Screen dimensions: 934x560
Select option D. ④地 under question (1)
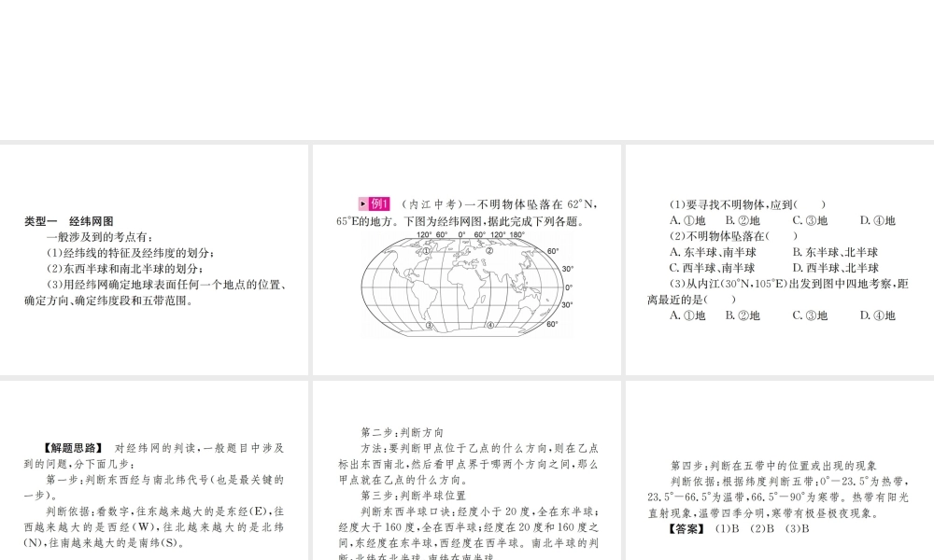click(x=877, y=221)
